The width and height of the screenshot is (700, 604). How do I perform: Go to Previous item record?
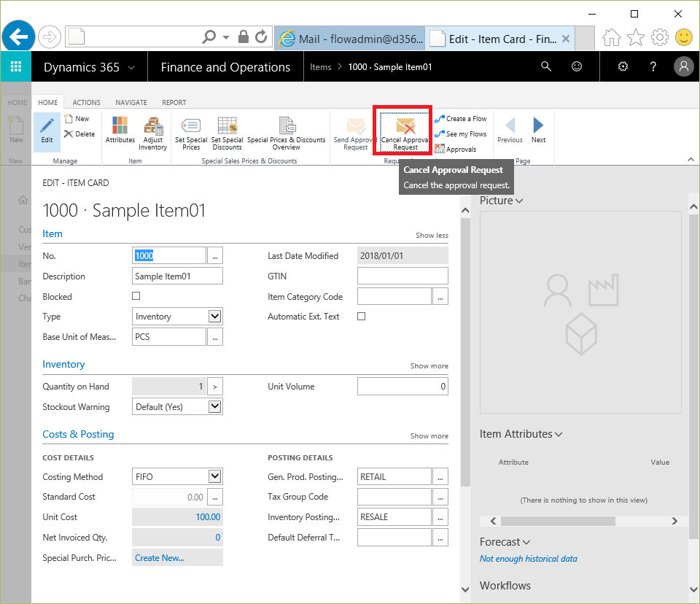tap(510, 131)
